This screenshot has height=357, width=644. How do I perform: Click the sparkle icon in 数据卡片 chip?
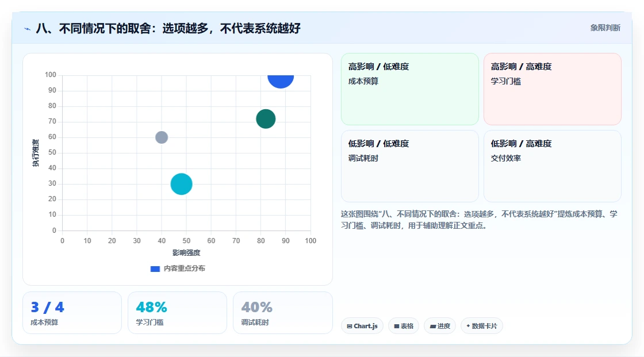(468, 326)
